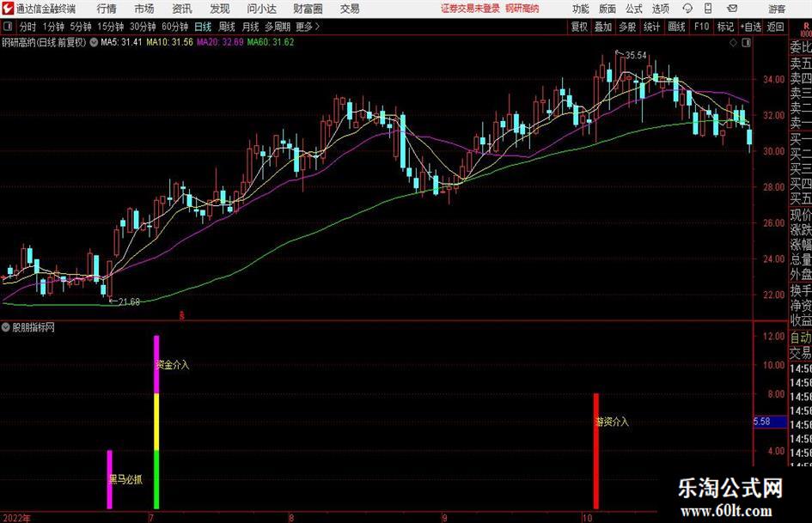The image size is (812, 523).
Task: Expand 更多 period options
Action: [308, 27]
